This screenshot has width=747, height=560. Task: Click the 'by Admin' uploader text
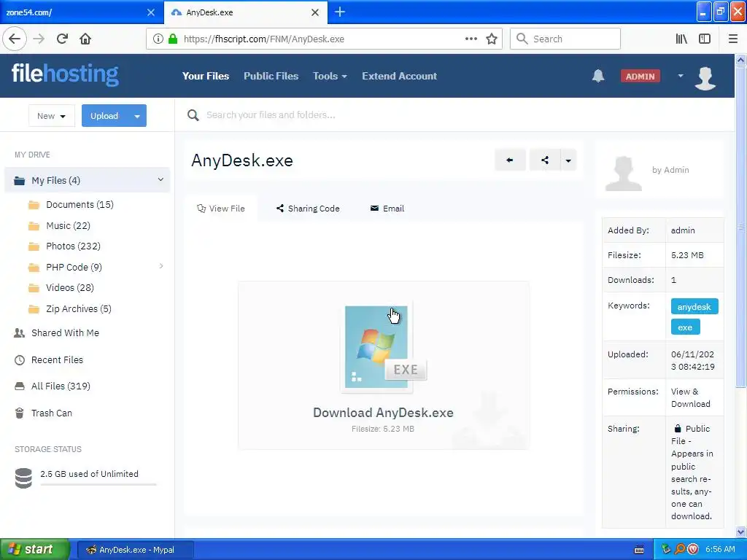670,169
